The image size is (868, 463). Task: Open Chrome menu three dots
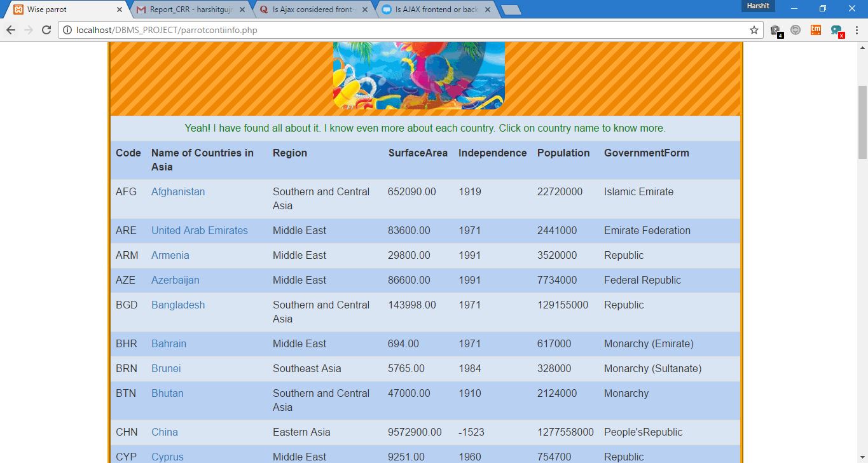857,30
